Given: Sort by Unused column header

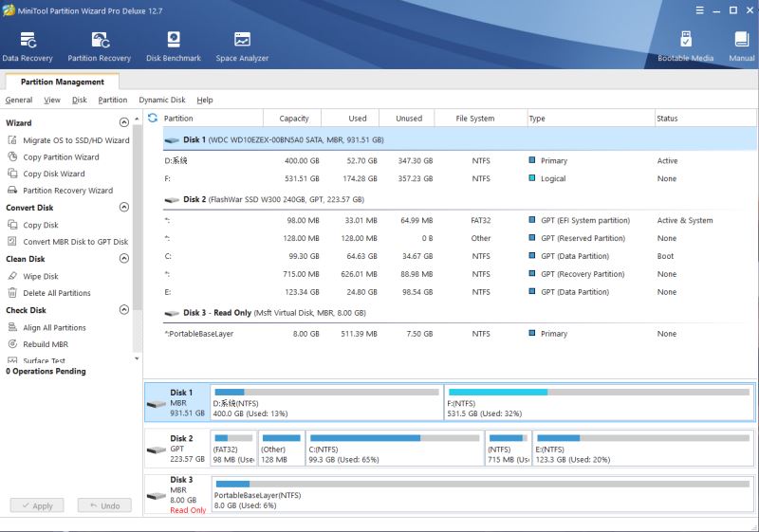Looking at the screenshot, I should point(409,119).
